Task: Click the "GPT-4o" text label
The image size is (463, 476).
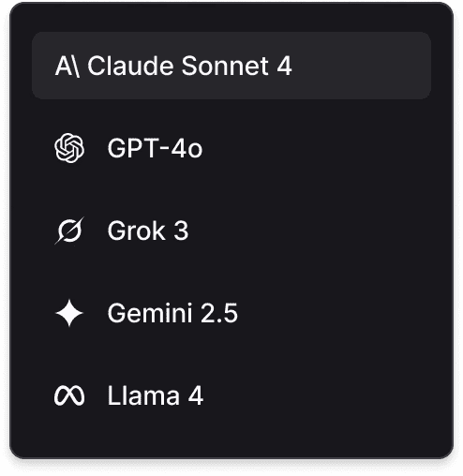Action: pos(156,148)
